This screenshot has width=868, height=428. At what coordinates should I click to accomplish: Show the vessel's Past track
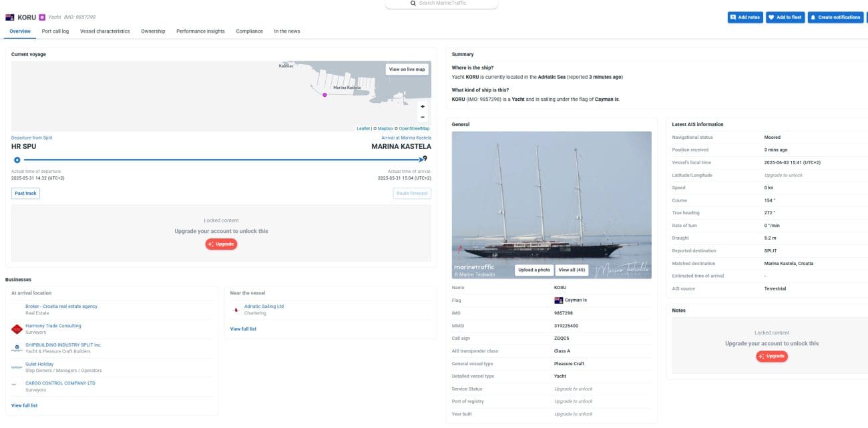point(25,193)
